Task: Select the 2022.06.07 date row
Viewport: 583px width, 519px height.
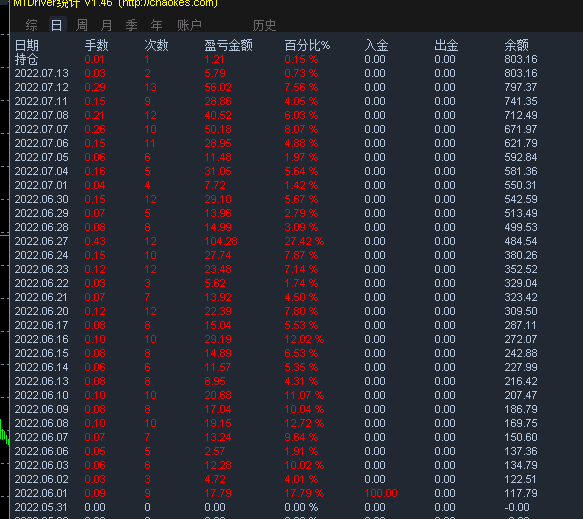Action: pos(42,437)
